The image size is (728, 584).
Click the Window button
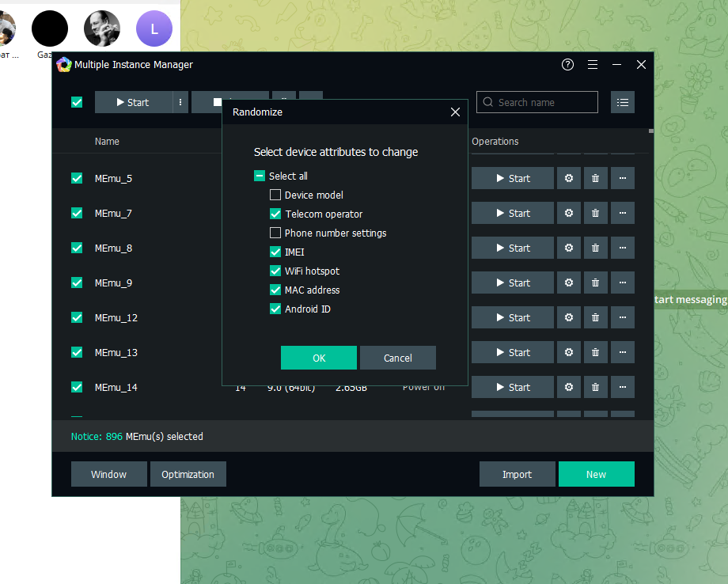[x=109, y=474]
